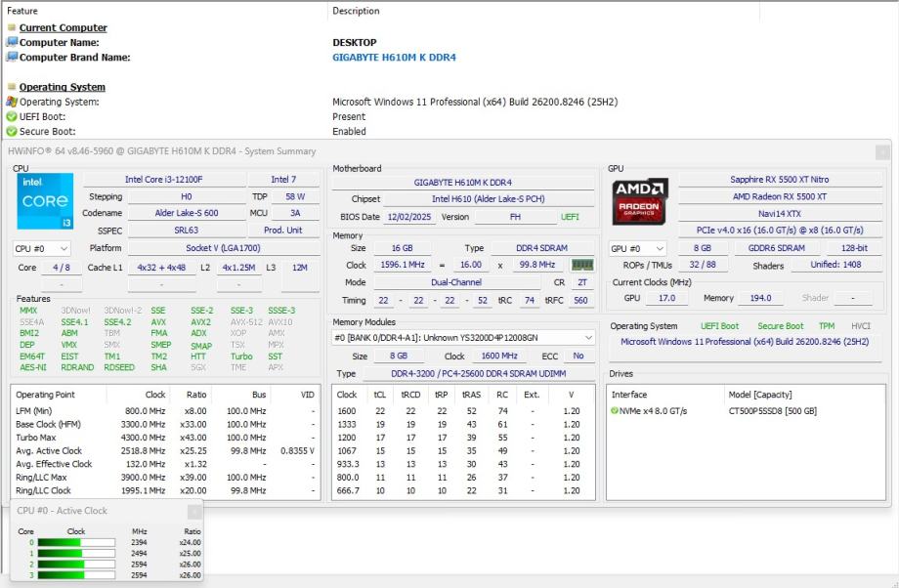
Task: Click the memory clock 1596.1 MHz field
Action: point(403,265)
